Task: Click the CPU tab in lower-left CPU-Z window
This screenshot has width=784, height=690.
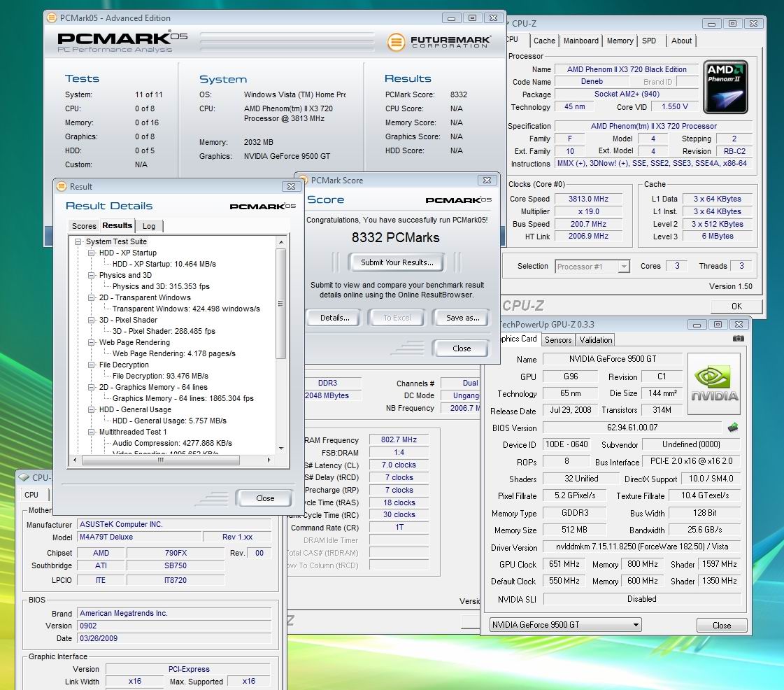Action: tap(31, 494)
